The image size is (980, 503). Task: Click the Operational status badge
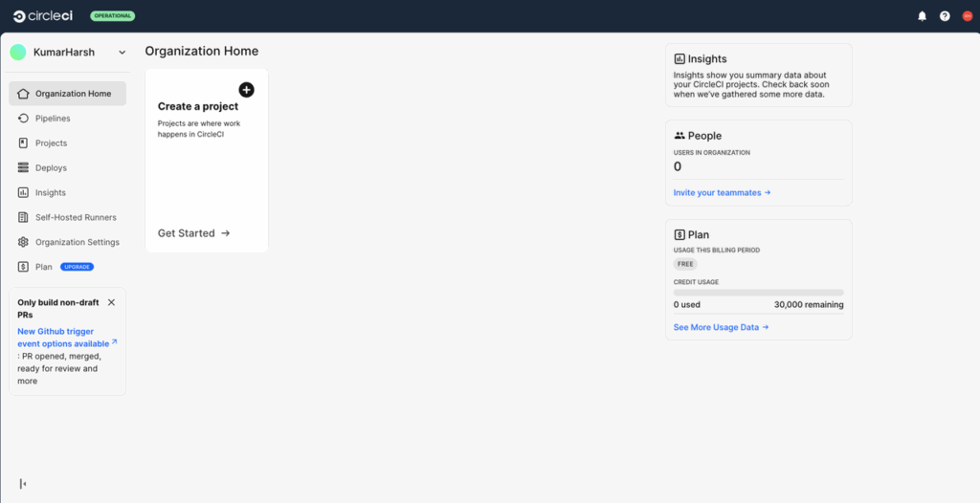[113, 15]
